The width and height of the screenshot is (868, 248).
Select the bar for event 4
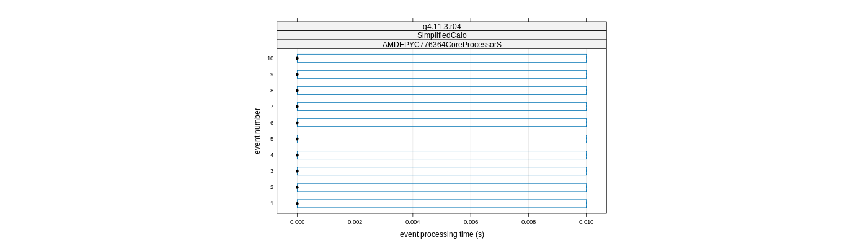coord(441,155)
